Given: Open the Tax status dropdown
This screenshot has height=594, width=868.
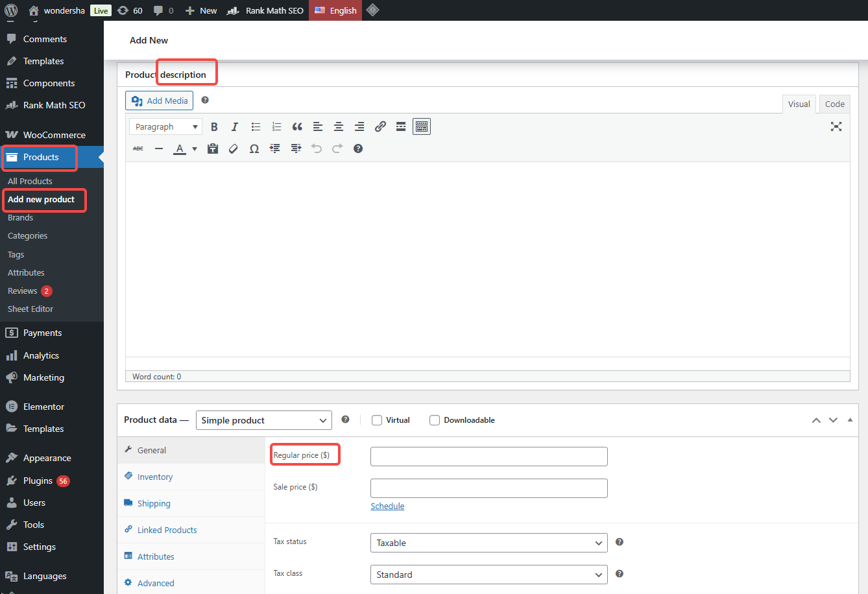Looking at the screenshot, I should [x=488, y=543].
